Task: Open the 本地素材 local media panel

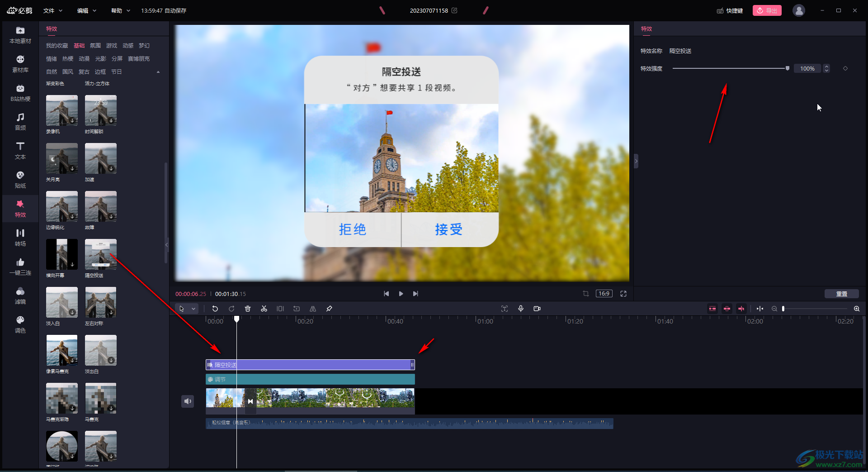Action: [x=20, y=35]
